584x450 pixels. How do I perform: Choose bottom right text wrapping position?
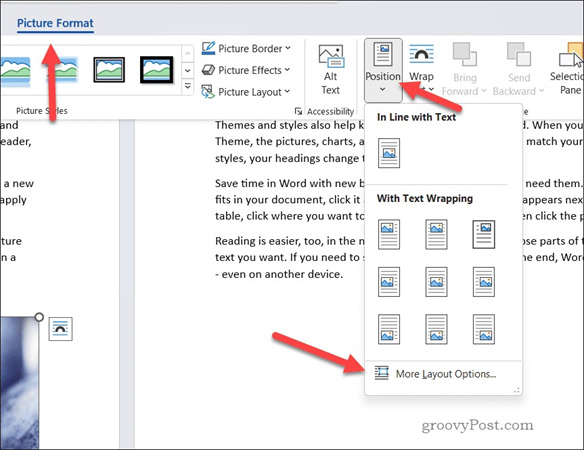[484, 329]
